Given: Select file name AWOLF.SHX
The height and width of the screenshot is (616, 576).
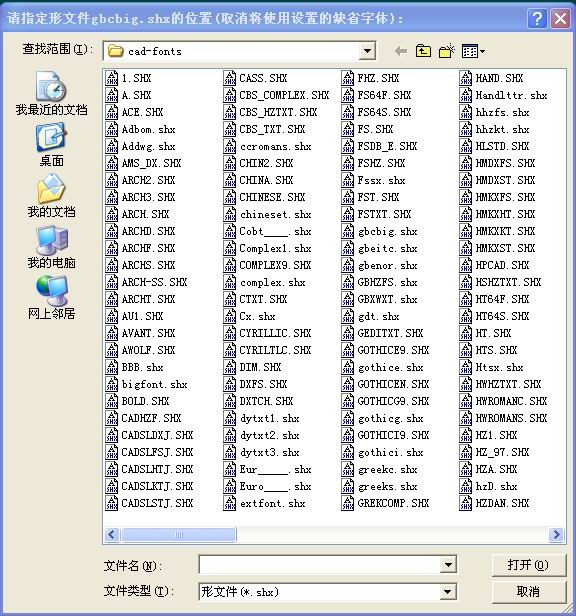Looking at the screenshot, I should point(149,350).
